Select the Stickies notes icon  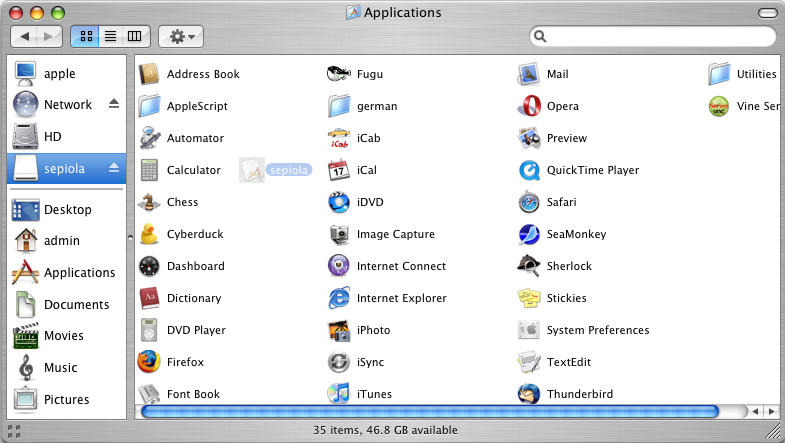(x=529, y=298)
